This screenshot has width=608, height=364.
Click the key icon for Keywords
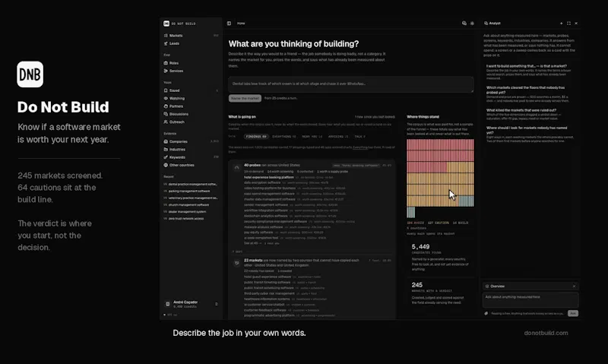click(x=166, y=157)
